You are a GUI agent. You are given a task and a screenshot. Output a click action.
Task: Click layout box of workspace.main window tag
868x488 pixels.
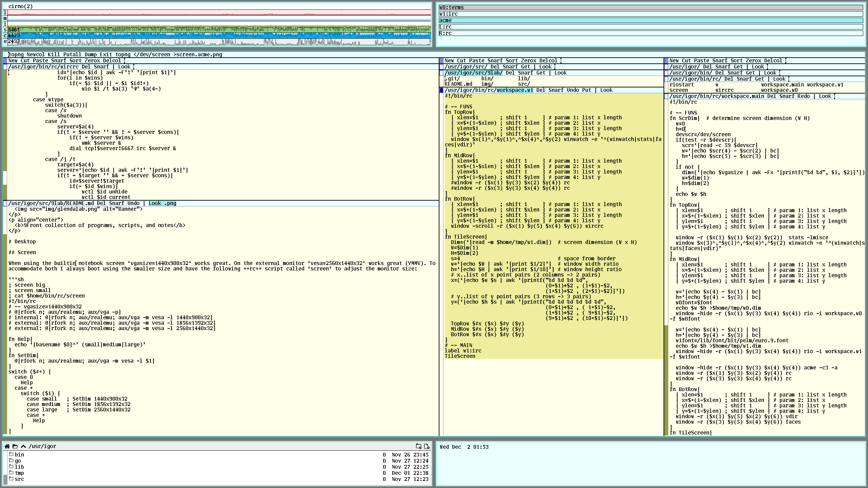[666, 96]
